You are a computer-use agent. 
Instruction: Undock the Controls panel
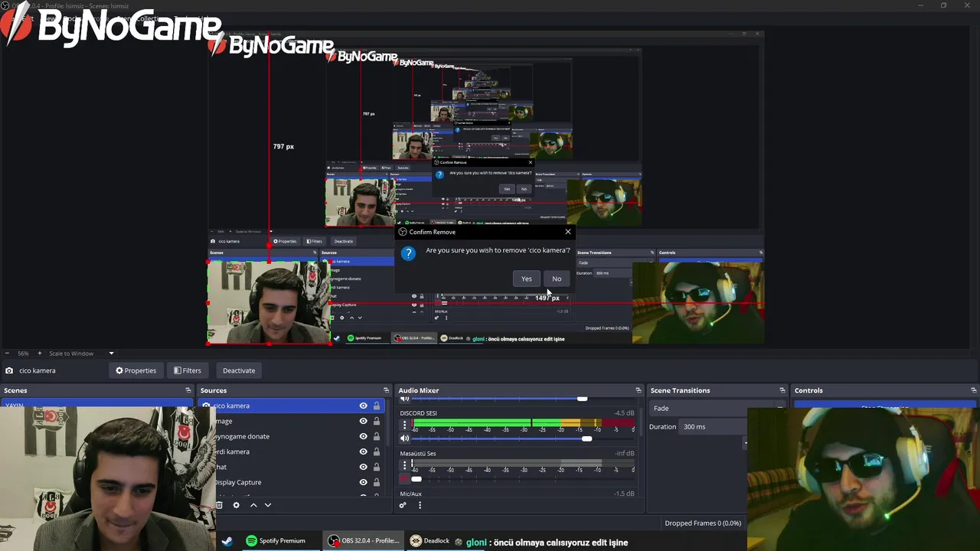pyautogui.click(x=973, y=390)
